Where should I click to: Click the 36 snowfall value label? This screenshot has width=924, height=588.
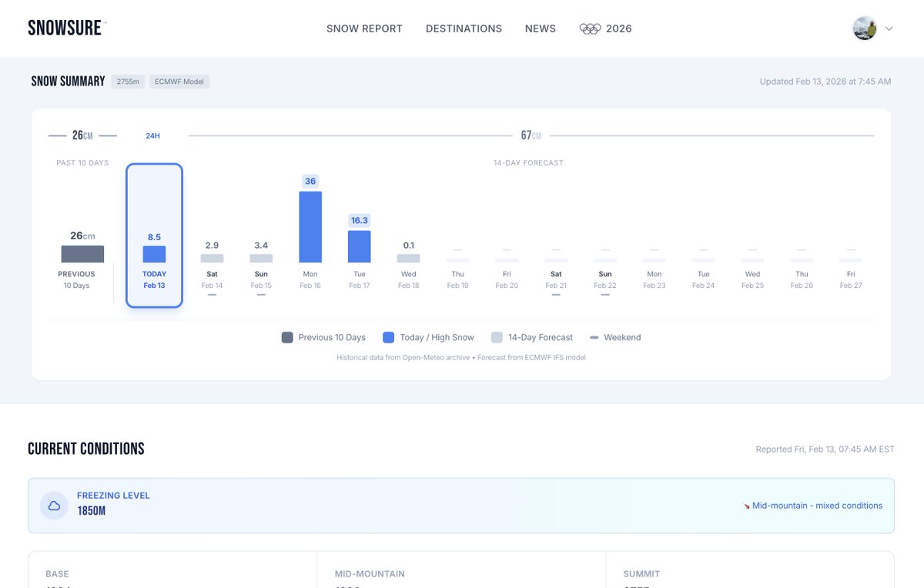310,182
